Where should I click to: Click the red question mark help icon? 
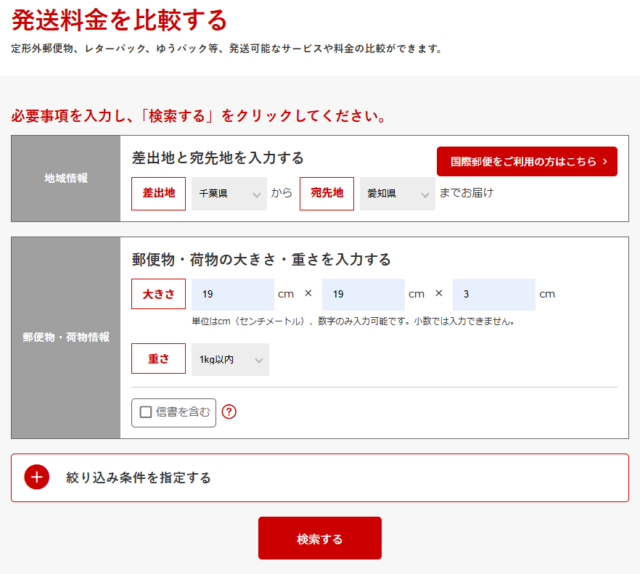(229, 412)
